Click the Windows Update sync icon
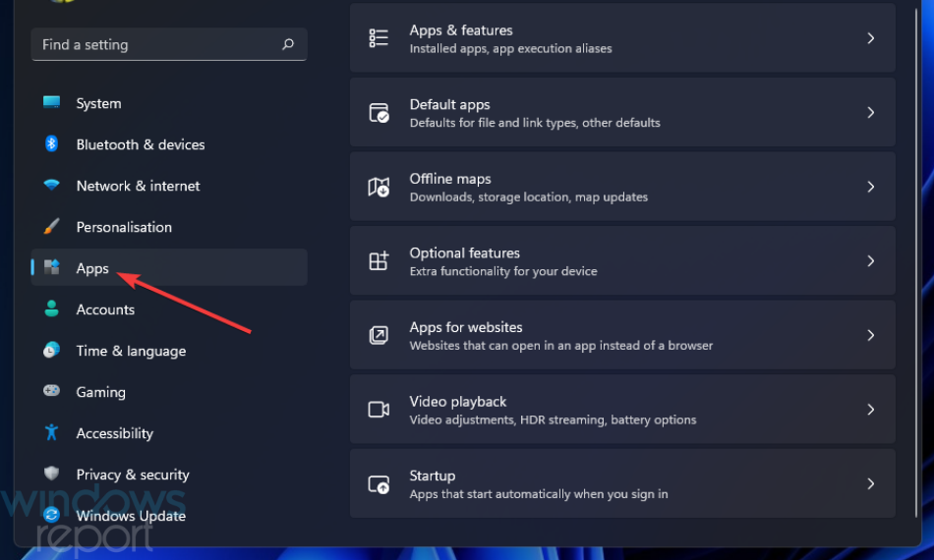The width and height of the screenshot is (934, 560). (x=52, y=516)
